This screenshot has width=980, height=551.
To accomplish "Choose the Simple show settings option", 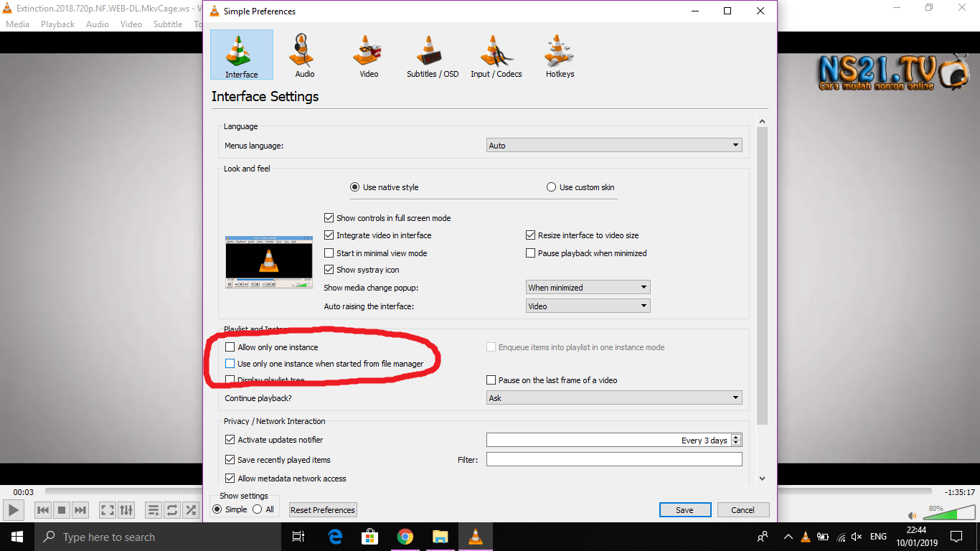I will [217, 509].
